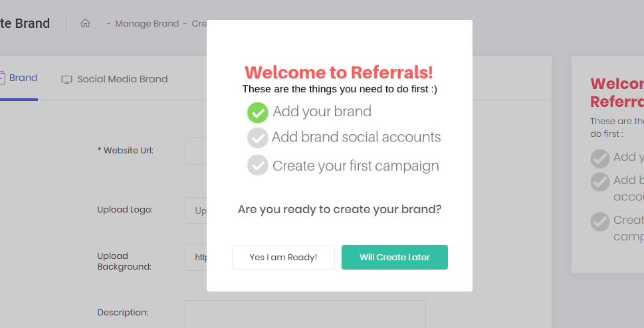Screen dimensions: 644x328
Task: Click inside the Description text area
Action: coord(305,314)
